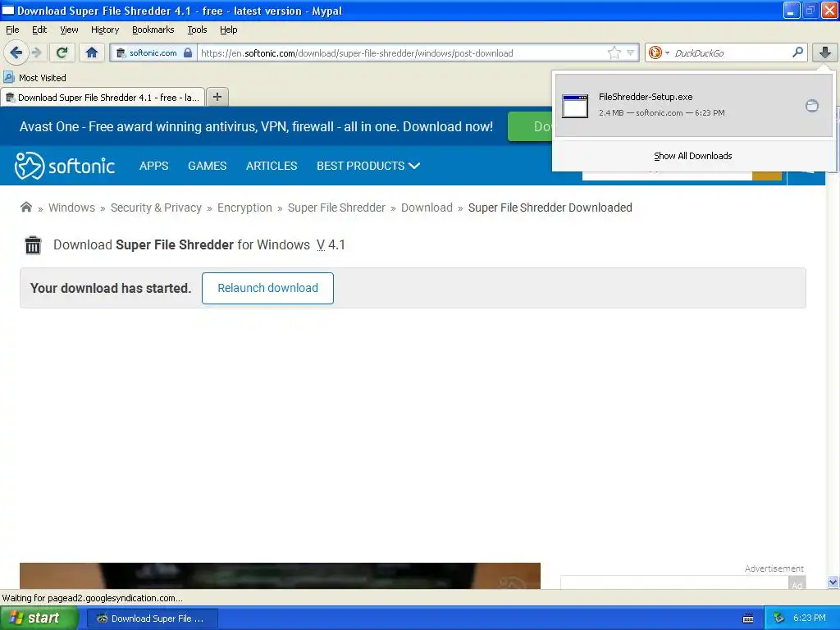Screen dimensions: 840x630
Task: Click the 6:23 PM taskbar clock
Action: pyautogui.click(x=810, y=618)
